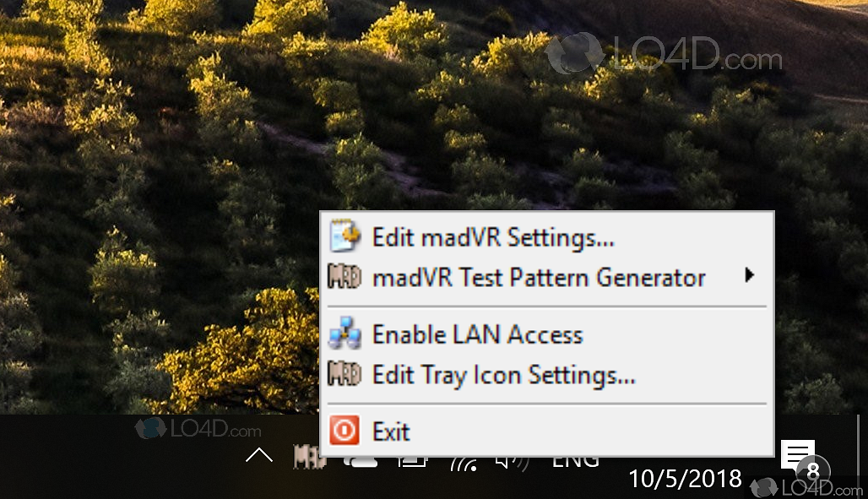
Task: Click the notepad icon beside Edit madVR Settings
Action: (344, 236)
